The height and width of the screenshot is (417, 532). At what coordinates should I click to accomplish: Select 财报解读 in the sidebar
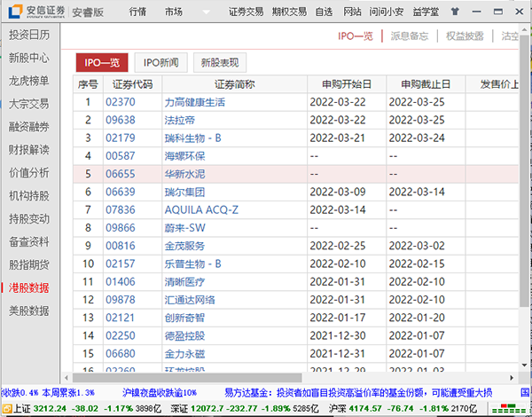(x=29, y=150)
